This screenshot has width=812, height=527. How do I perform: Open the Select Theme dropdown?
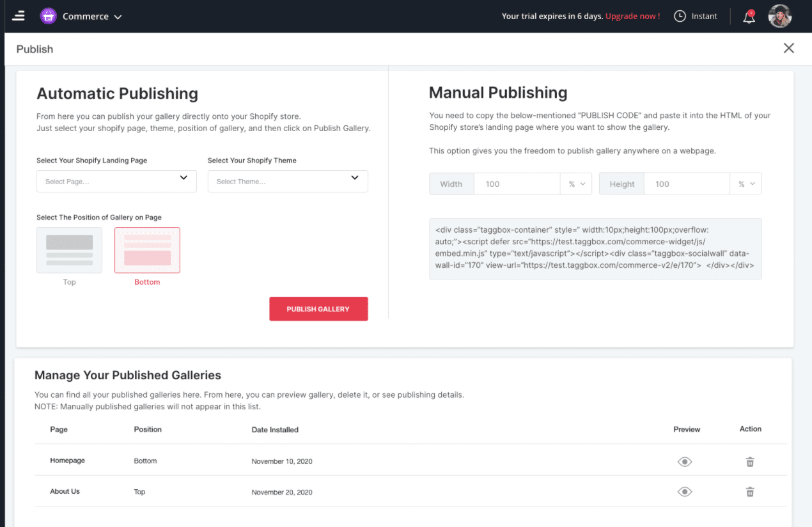(x=288, y=182)
